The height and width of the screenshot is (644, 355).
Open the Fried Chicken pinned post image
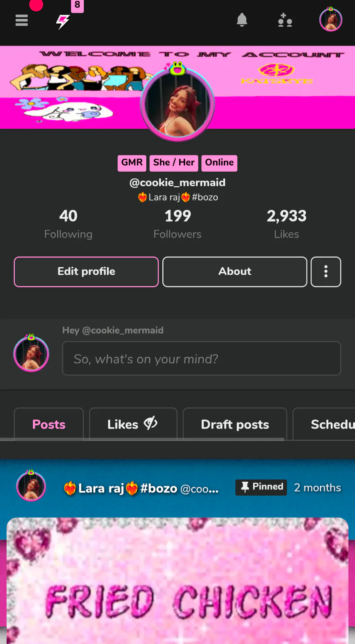(177, 580)
